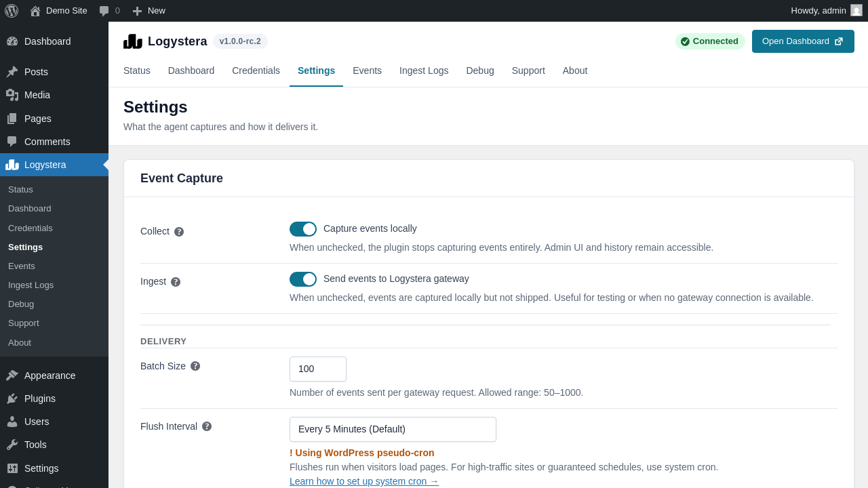Click the Pages icon in sidebar
Screen dimensions: 868x488
(12, 119)
